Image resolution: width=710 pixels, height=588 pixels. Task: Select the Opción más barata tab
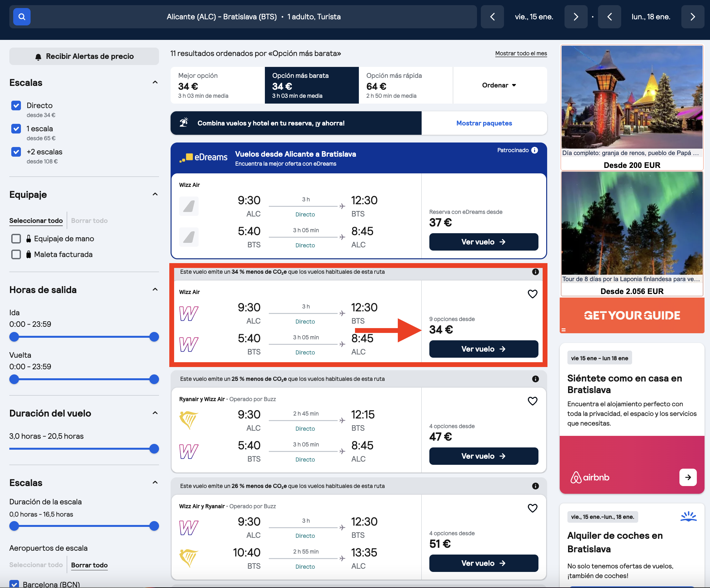tap(311, 85)
